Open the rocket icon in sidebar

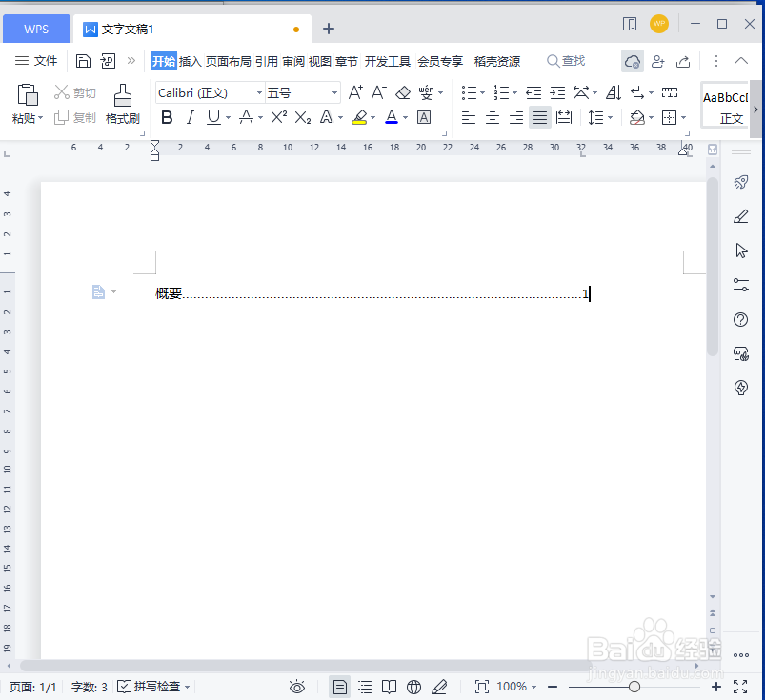(x=741, y=183)
